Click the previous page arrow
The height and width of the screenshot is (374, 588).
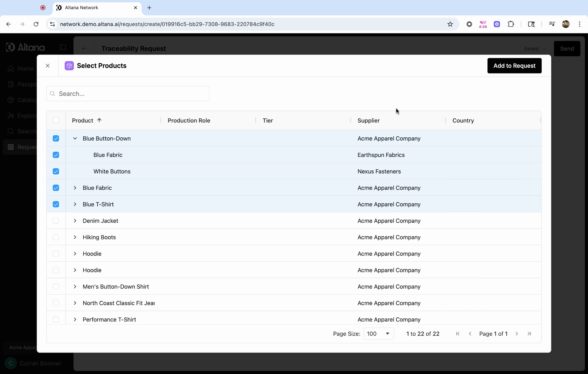point(470,334)
